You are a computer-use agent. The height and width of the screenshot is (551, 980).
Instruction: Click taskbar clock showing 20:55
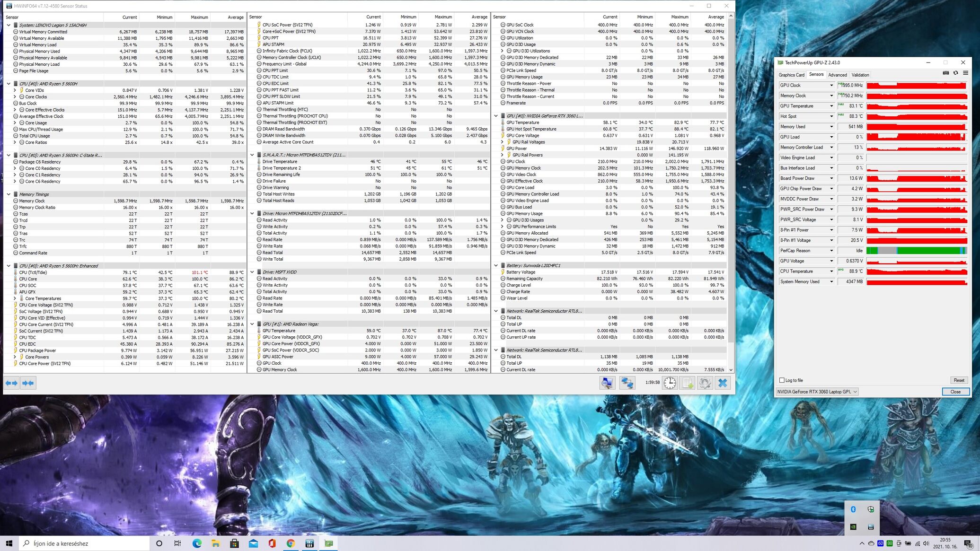pyautogui.click(x=945, y=543)
